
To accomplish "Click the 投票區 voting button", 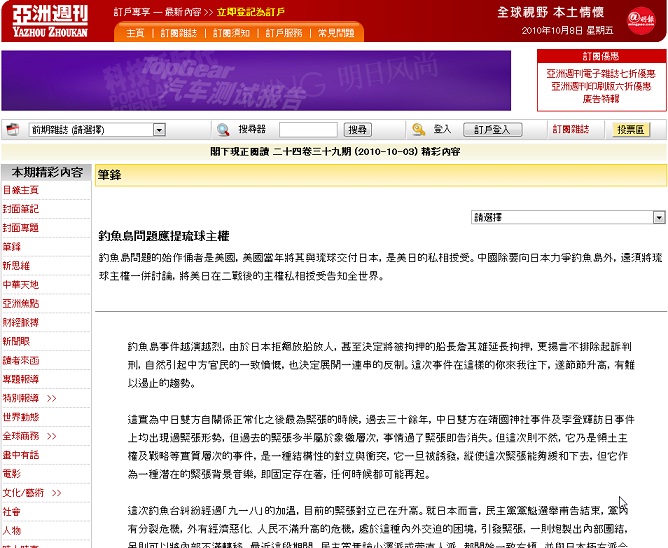I will (631, 129).
